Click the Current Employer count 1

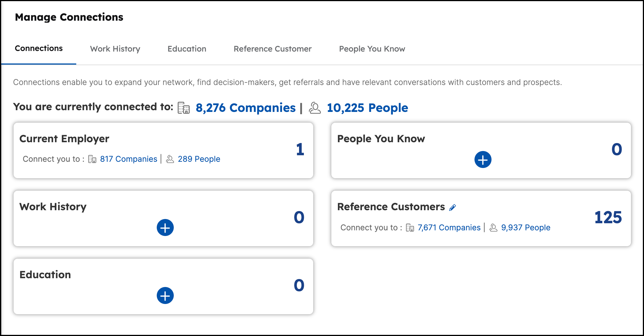point(300,149)
